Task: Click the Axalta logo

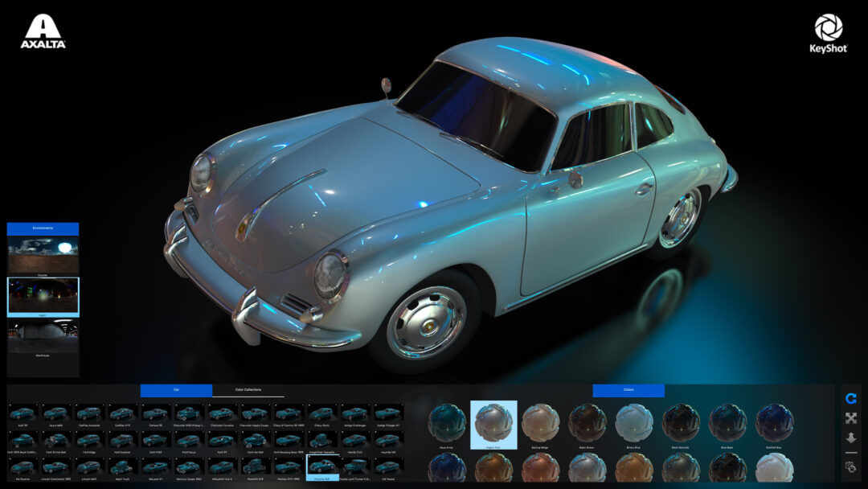Action: tap(43, 31)
